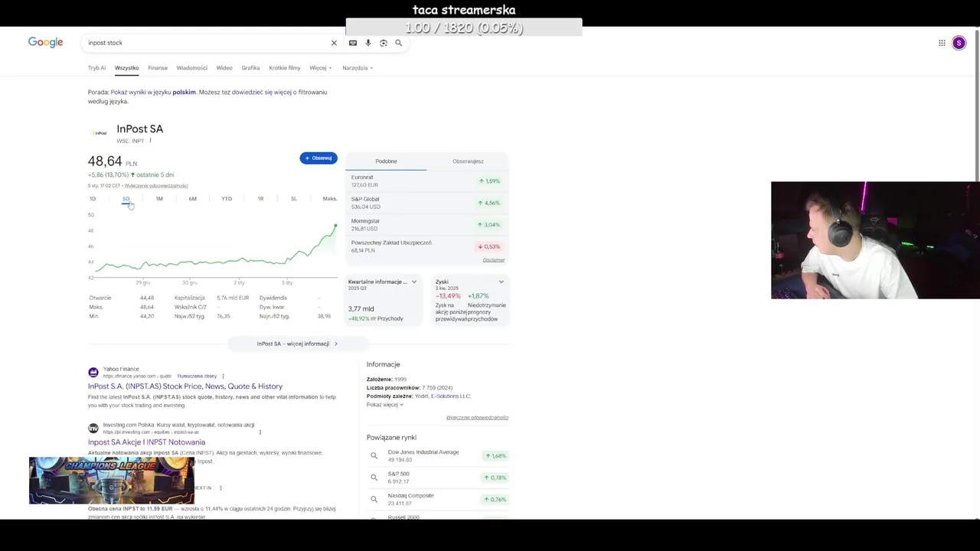980x551 pixels.
Task: Open the Investing.com result options menu
Action: point(260,432)
